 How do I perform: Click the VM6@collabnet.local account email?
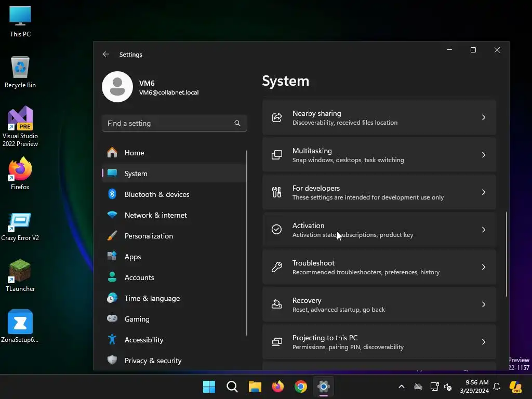tap(169, 92)
